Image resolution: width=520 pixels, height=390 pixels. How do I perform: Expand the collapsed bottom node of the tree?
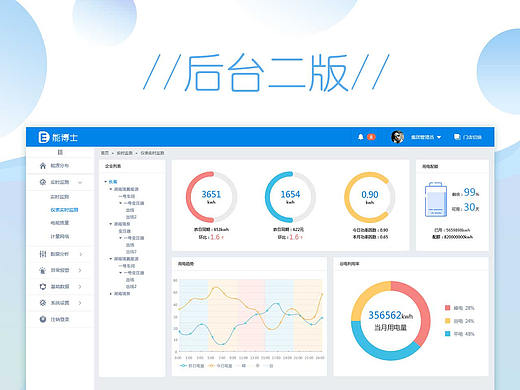pos(111,294)
